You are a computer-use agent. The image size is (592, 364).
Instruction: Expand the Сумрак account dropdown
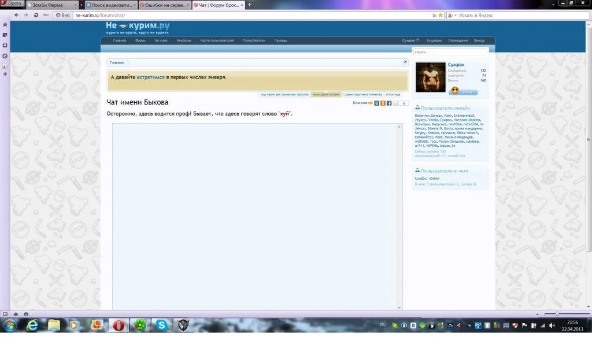410,40
